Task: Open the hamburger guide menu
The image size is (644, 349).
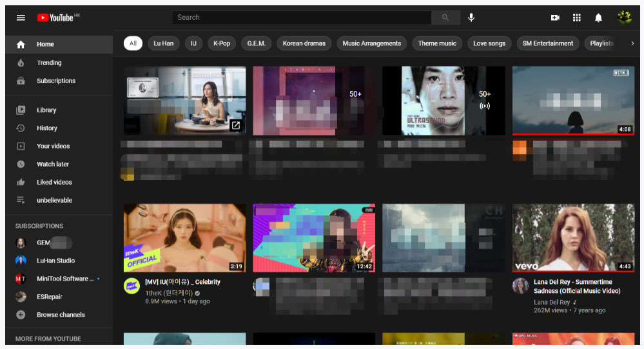Action: 21,17
